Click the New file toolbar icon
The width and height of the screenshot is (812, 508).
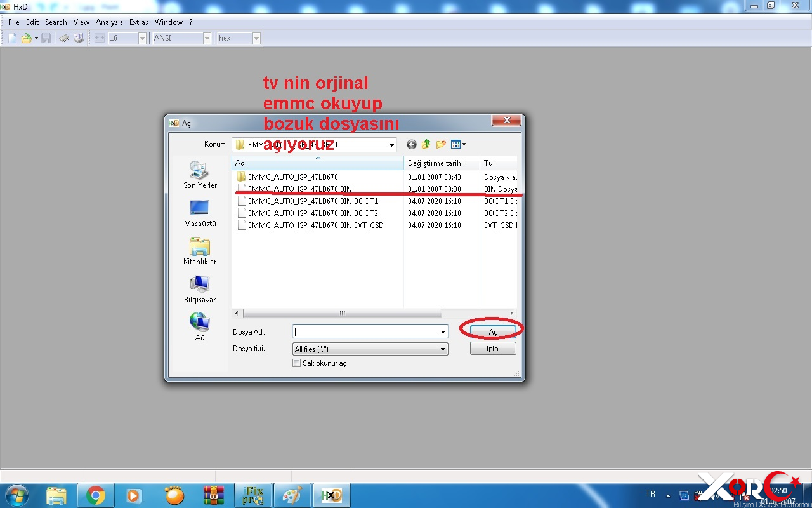(x=12, y=38)
